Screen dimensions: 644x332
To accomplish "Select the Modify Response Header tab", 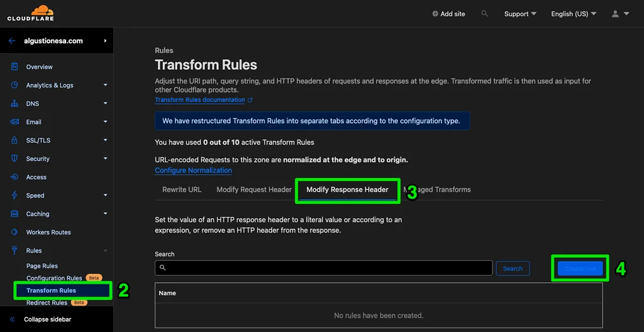I will 347,189.
